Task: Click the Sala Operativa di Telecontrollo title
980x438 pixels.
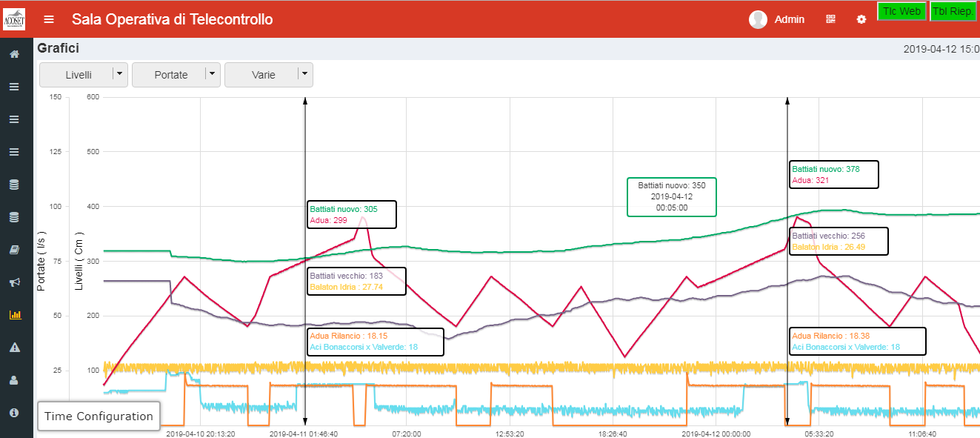Action: pos(172,19)
